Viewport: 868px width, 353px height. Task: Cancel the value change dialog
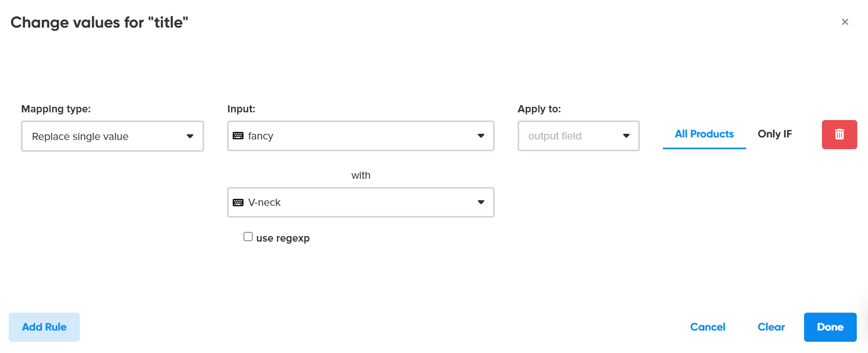pyautogui.click(x=707, y=327)
